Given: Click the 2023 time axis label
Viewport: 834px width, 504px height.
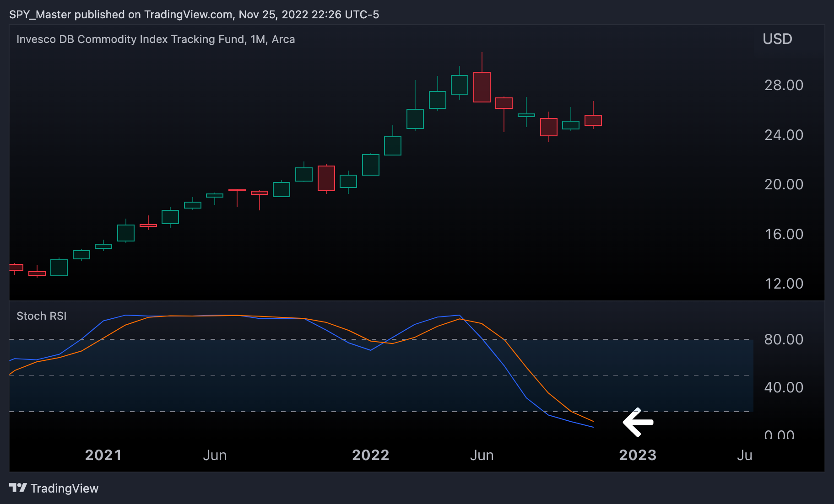Looking at the screenshot, I should [x=638, y=455].
